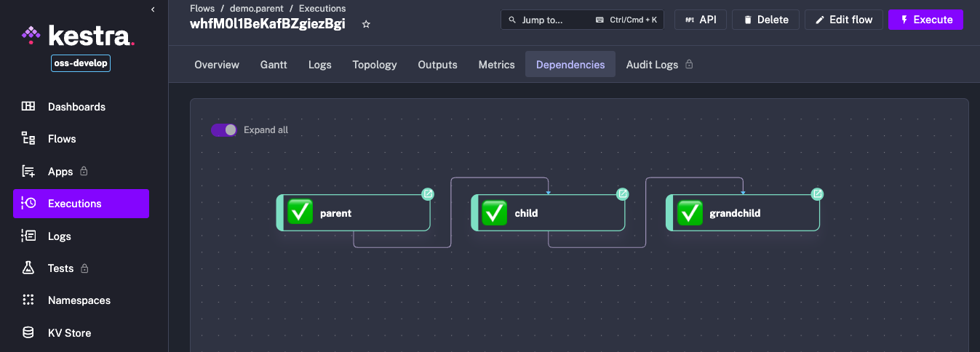Click the sidebar Logs icon
The height and width of the screenshot is (352, 980).
pos(28,236)
